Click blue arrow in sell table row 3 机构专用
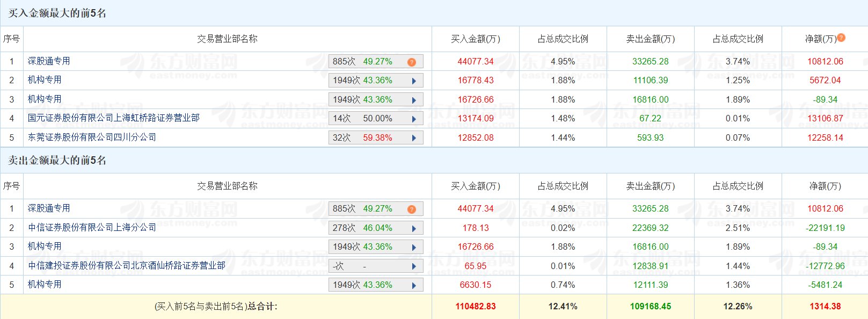 [x=414, y=247]
